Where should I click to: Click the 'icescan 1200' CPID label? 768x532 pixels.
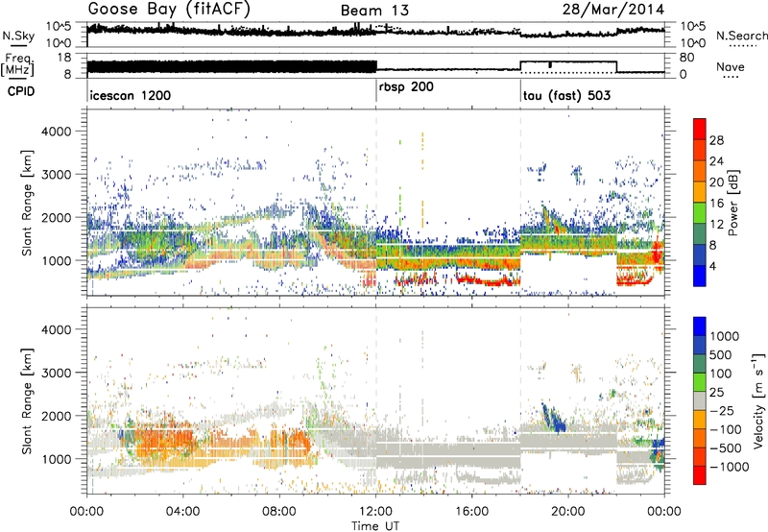click(x=131, y=95)
